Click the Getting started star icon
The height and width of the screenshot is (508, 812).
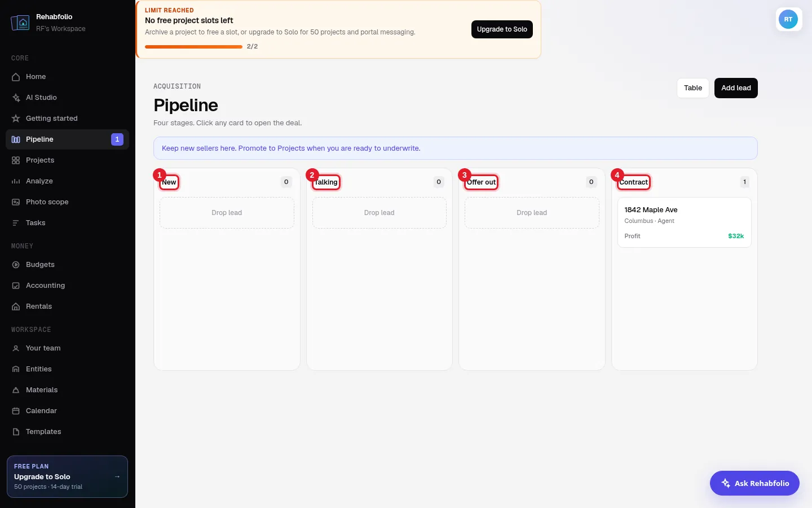pyautogui.click(x=16, y=119)
